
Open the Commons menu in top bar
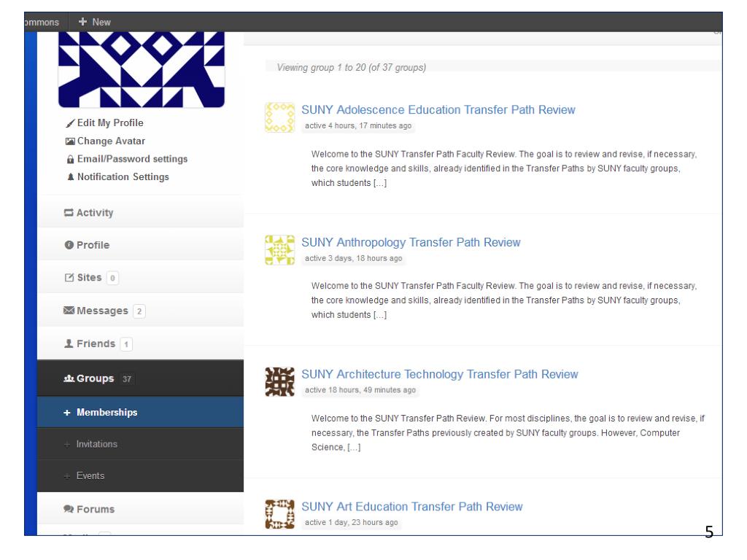coord(42,22)
